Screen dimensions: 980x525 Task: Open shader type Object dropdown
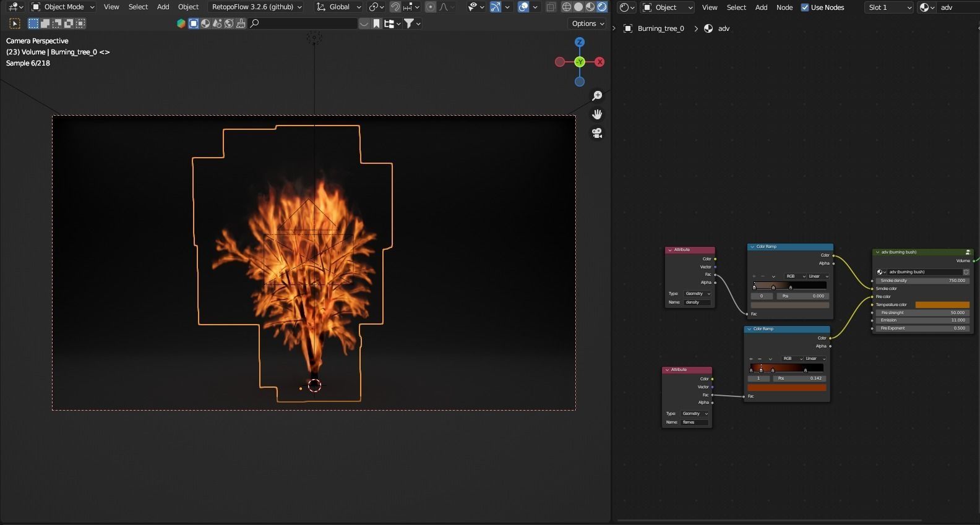pyautogui.click(x=667, y=7)
